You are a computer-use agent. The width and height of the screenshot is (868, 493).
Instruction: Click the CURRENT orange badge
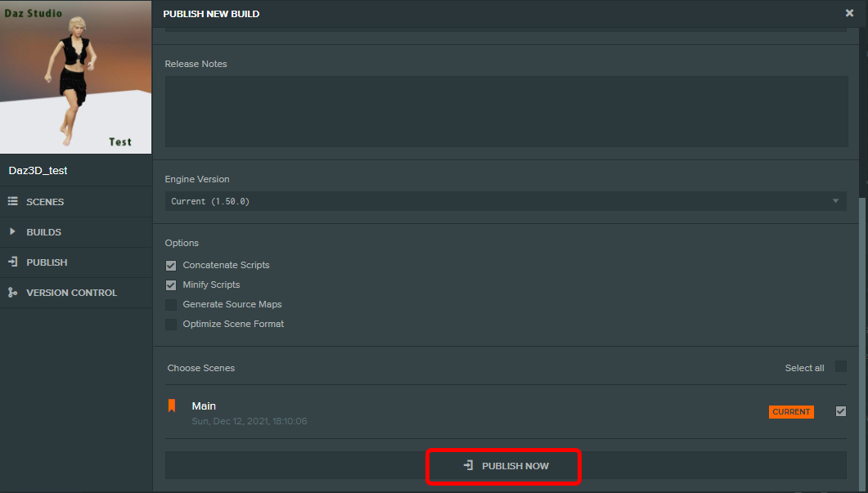point(791,412)
